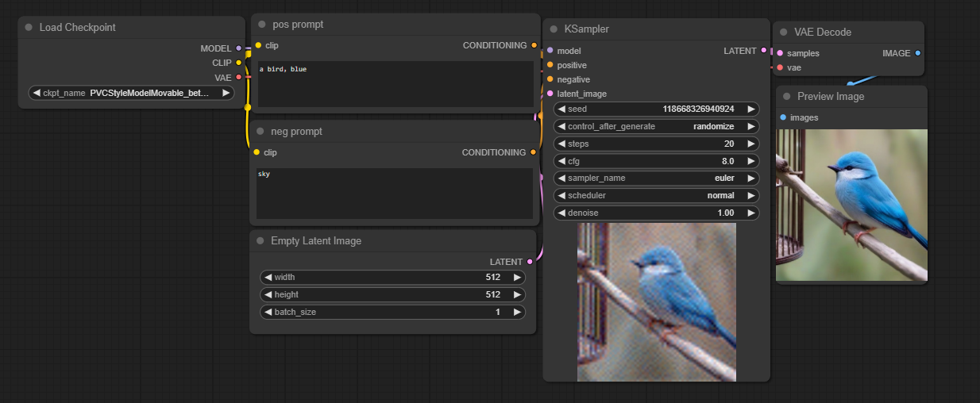Click the positive input socket on KSampler
The height and width of the screenshot is (403, 980).
550,65
